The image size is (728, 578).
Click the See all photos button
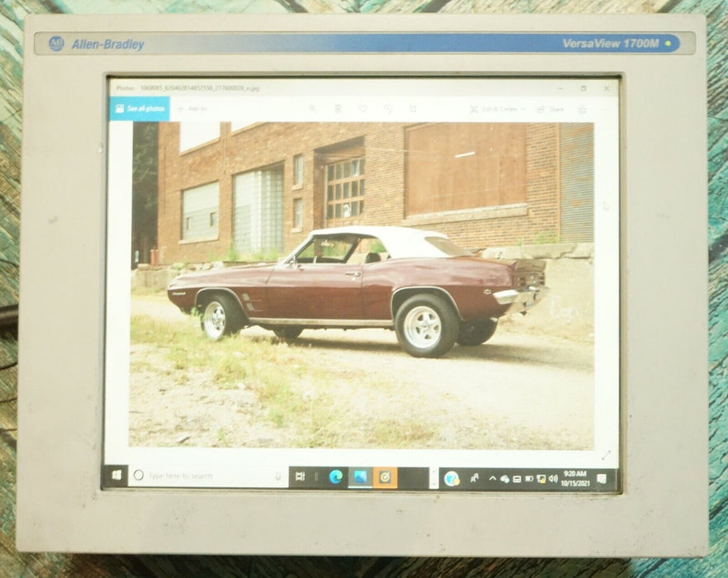(x=139, y=108)
